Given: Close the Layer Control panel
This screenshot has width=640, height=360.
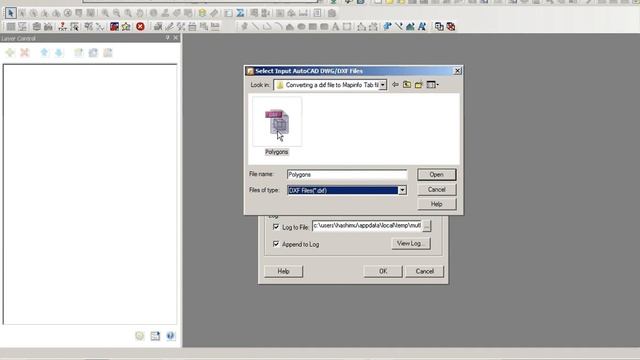Looking at the screenshot, I should point(176,38).
